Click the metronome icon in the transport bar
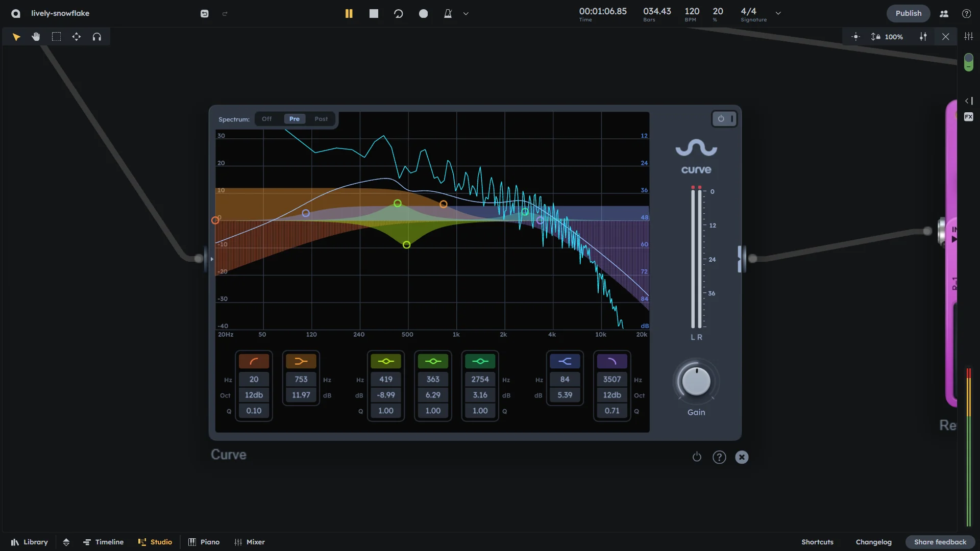The width and height of the screenshot is (980, 551). click(448, 13)
